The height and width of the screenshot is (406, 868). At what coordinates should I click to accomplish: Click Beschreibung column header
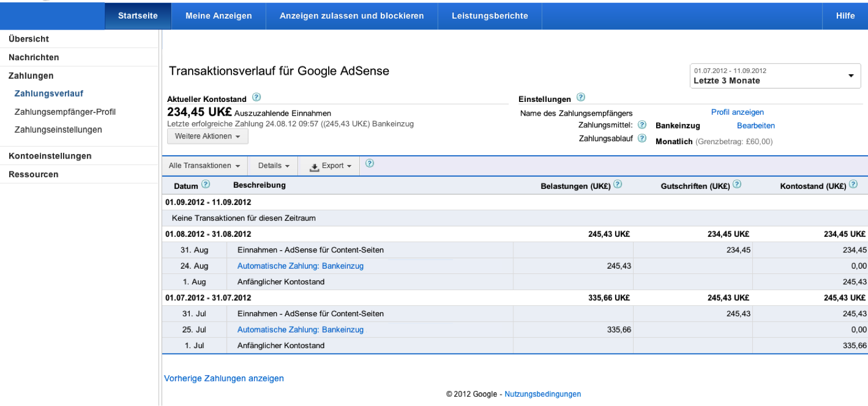click(259, 185)
